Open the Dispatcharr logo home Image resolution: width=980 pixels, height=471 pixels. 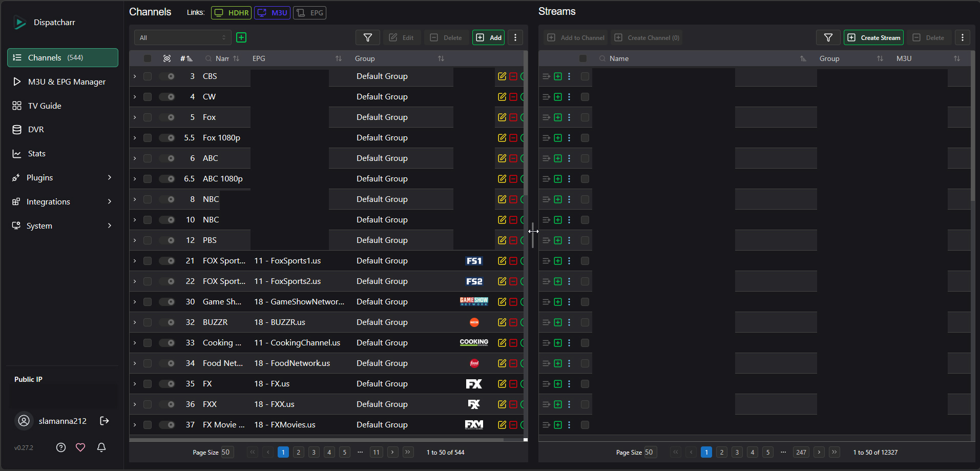point(19,23)
